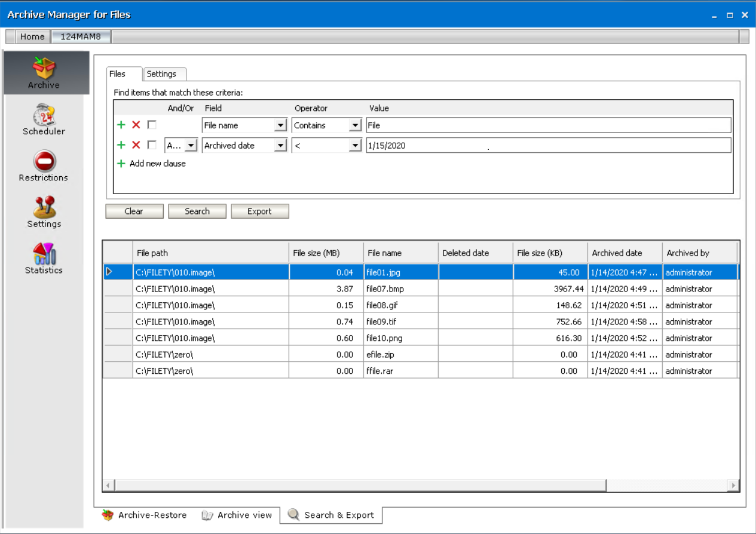Expand the And/Or dropdown
The width and height of the screenshot is (756, 534).
click(x=191, y=145)
